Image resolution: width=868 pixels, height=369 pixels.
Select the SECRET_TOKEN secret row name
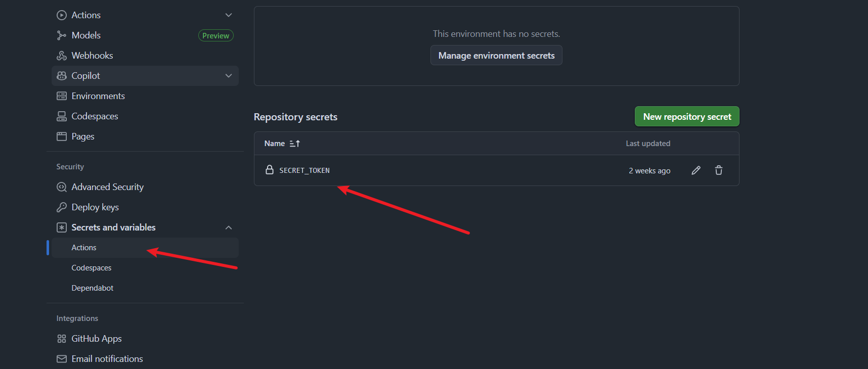pos(305,170)
